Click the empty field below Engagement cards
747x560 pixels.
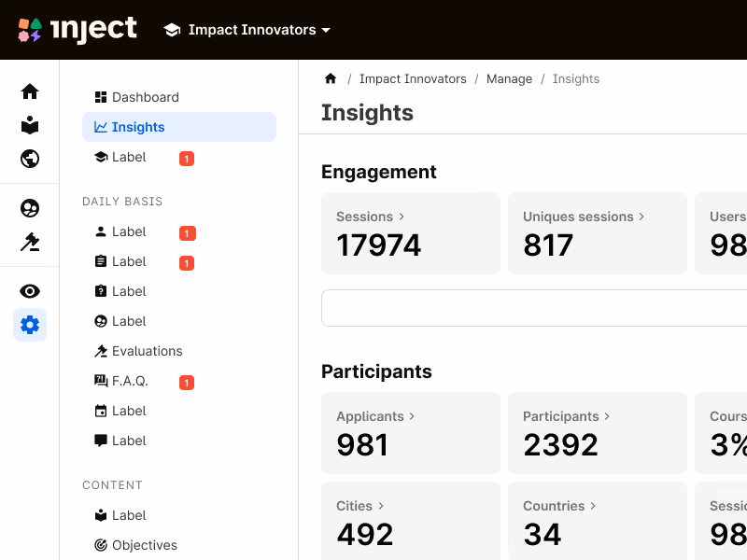click(x=534, y=308)
